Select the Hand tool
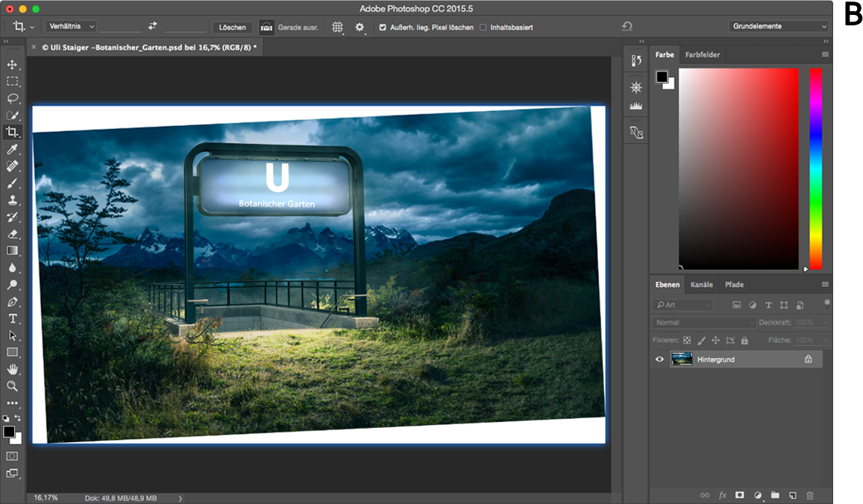This screenshot has width=863, height=504. point(12,369)
